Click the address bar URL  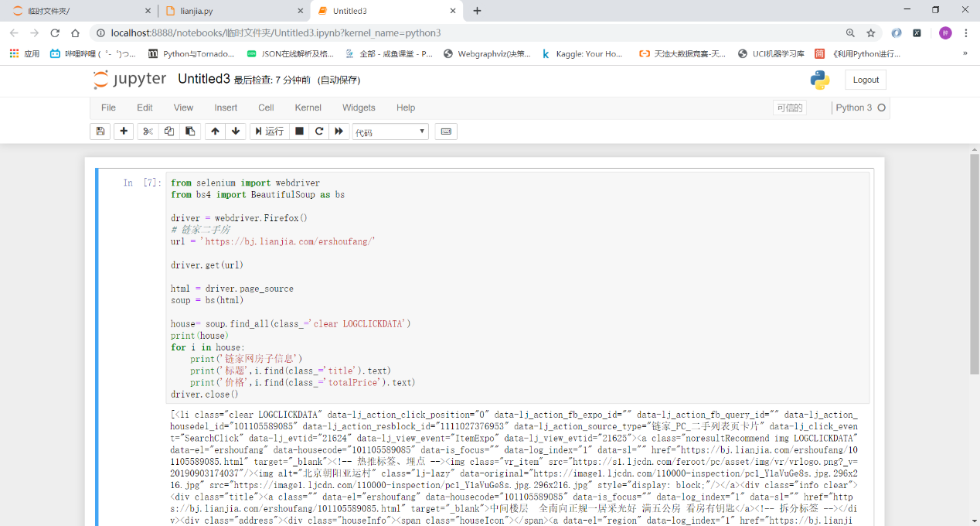(276, 33)
